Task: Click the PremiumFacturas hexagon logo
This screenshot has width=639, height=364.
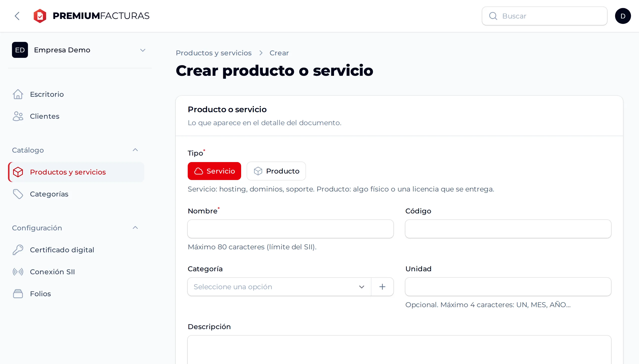Action: pos(40,16)
